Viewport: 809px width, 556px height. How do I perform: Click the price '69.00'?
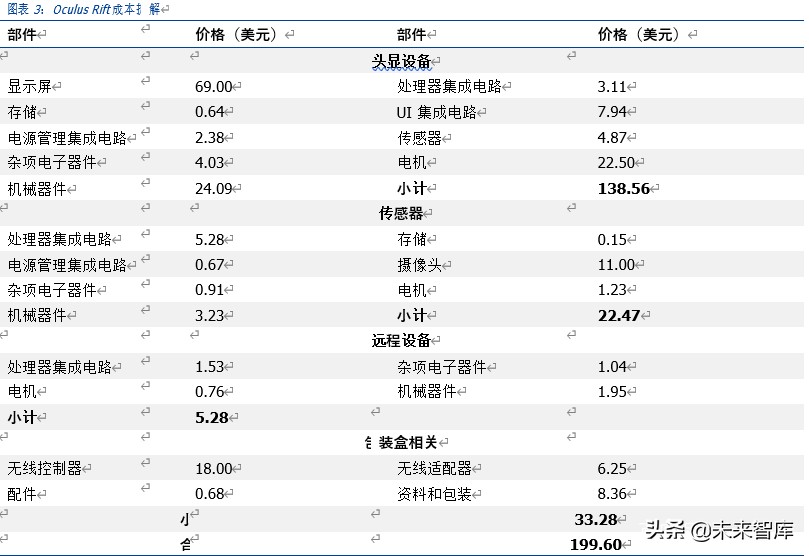[214, 86]
